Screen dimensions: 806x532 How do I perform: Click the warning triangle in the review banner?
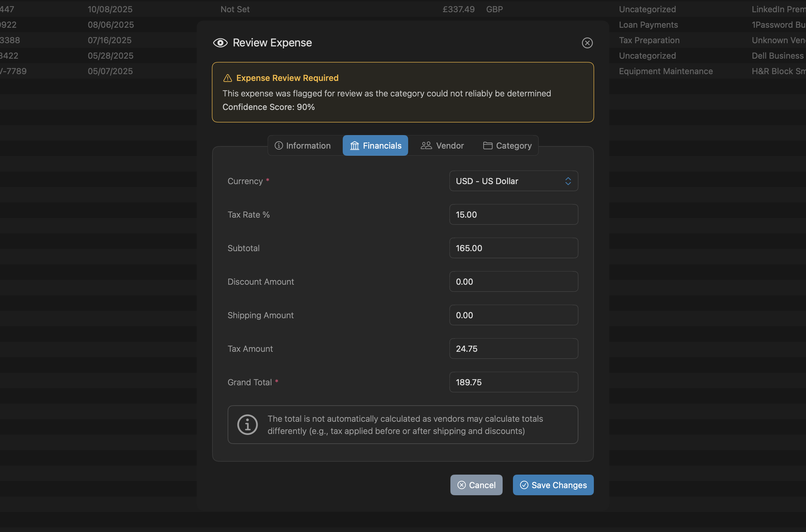[228, 78]
